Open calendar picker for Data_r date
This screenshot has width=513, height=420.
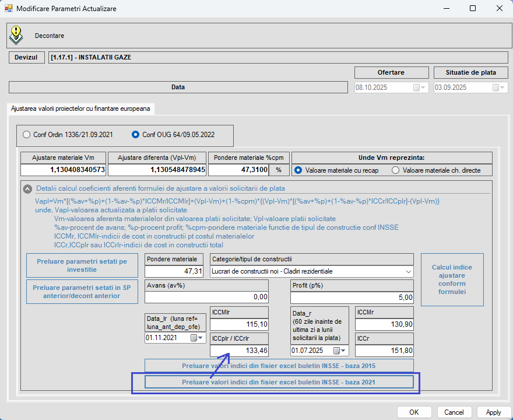pos(337,351)
